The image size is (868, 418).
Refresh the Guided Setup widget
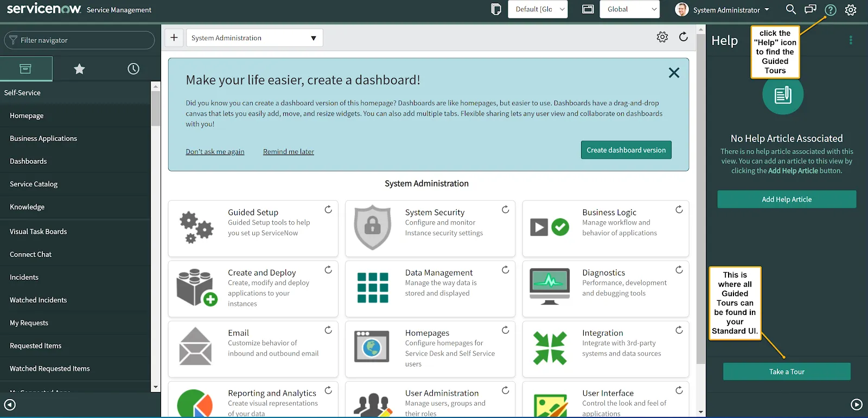click(328, 210)
